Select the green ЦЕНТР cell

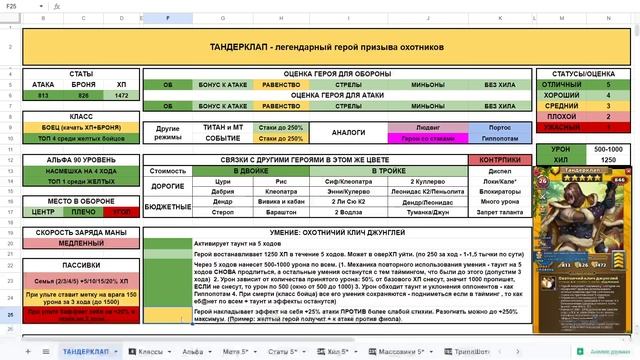tap(43, 212)
